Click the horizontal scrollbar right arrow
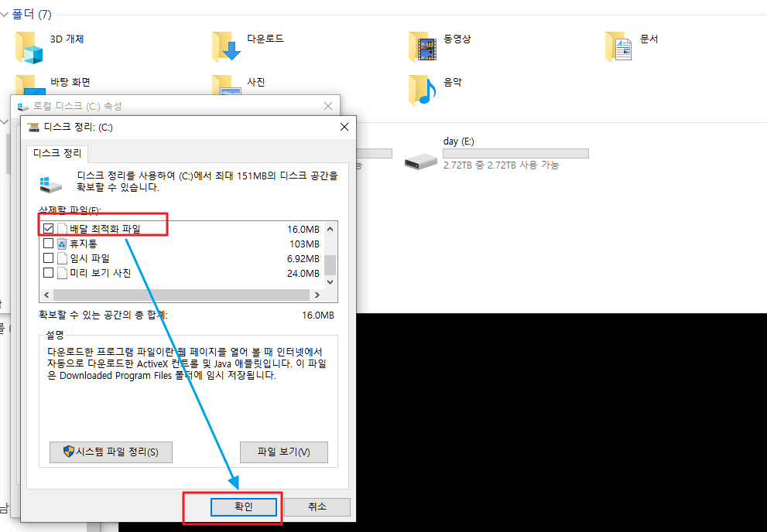 317,295
